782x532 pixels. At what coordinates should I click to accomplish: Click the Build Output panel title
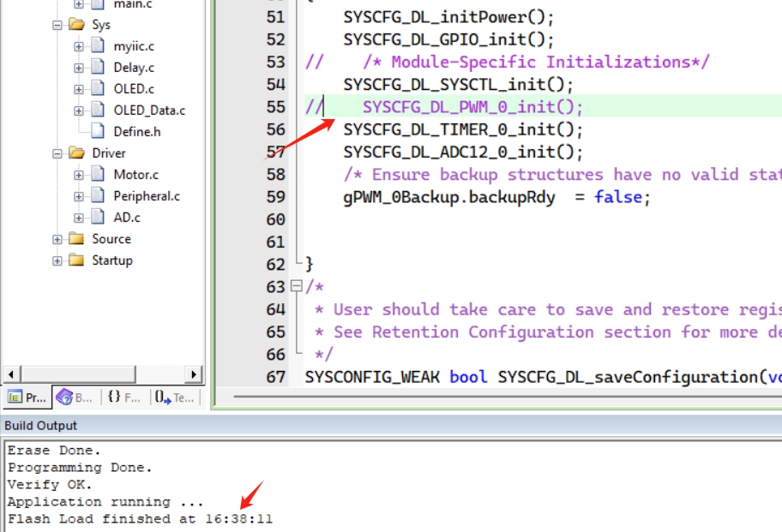(41, 426)
